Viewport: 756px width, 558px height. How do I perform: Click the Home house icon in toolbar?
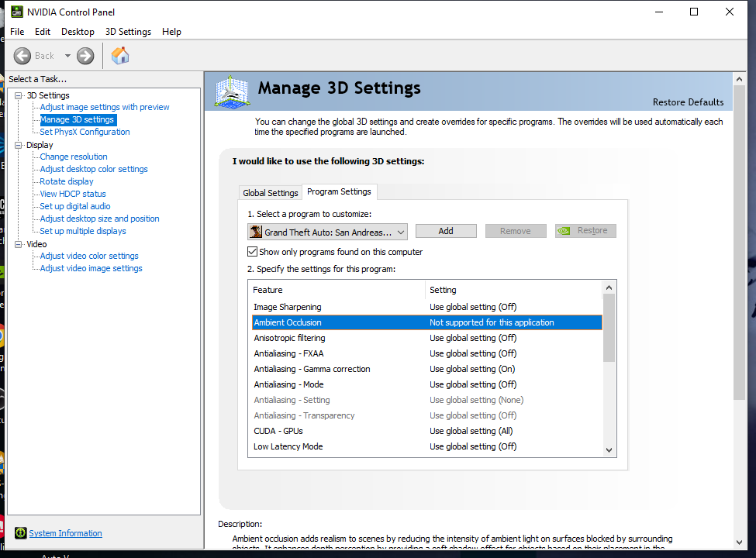point(120,56)
